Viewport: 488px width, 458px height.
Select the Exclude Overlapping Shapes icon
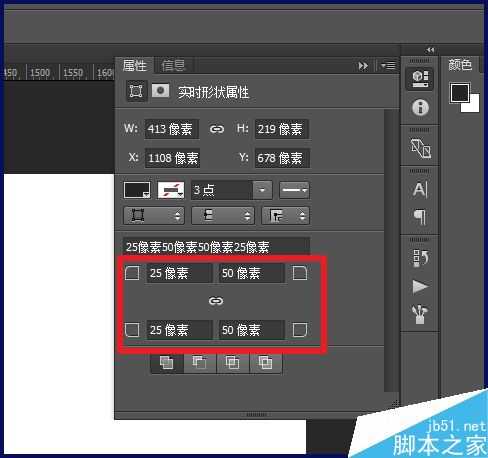click(265, 363)
